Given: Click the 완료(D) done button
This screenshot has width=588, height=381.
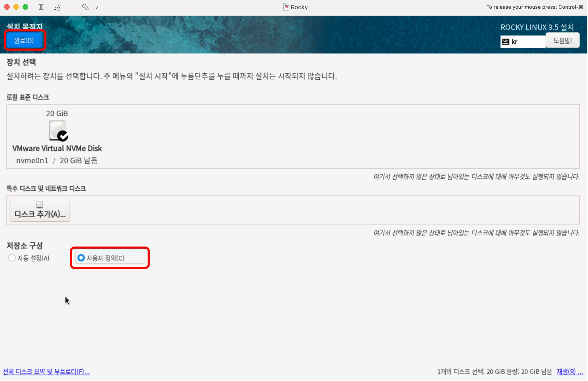Looking at the screenshot, I should [24, 40].
